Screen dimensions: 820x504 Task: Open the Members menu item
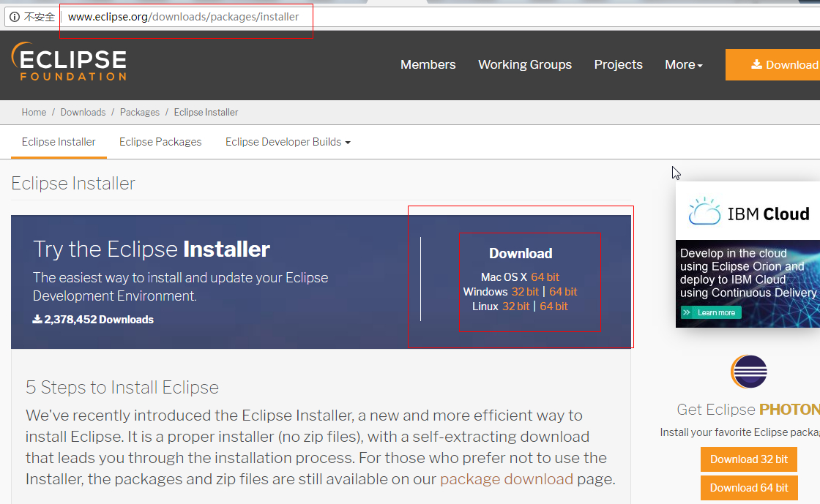pyautogui.click(x=428, y=64)
